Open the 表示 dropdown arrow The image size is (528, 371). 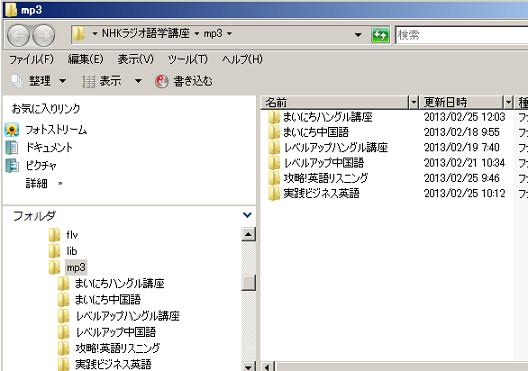tap(138, 81)
